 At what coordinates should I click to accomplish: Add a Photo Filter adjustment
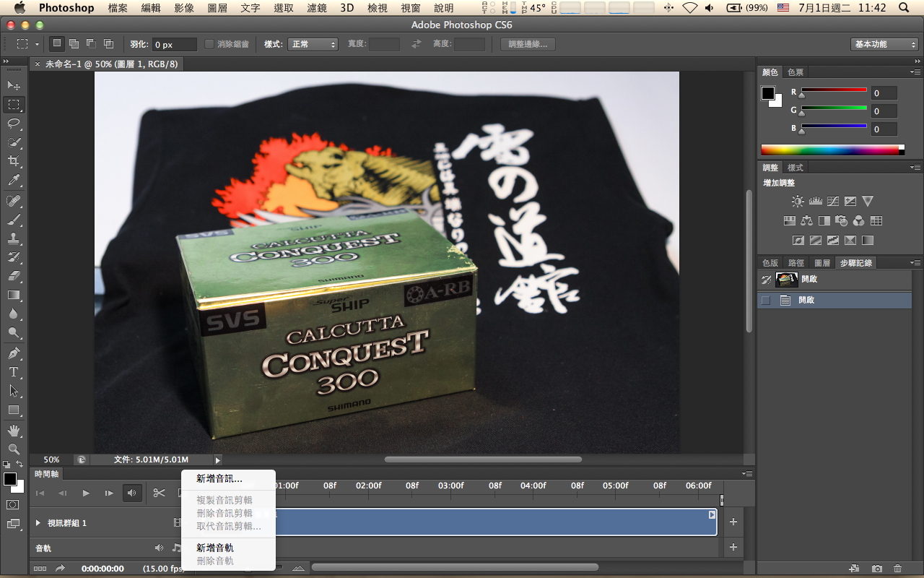(x=841, y=220)
